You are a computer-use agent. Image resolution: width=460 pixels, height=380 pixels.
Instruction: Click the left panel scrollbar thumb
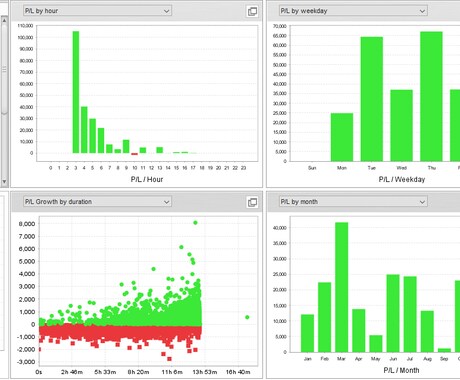(x=4, y=69)
